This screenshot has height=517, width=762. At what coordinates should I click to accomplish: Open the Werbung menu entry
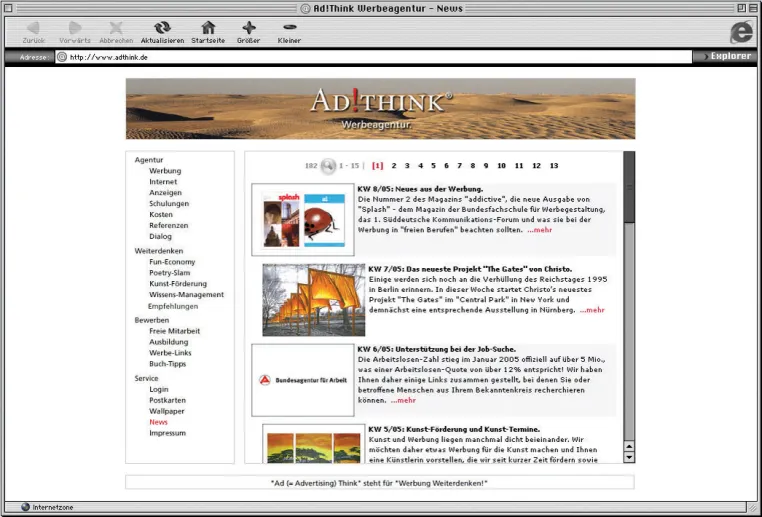[165, 171]
